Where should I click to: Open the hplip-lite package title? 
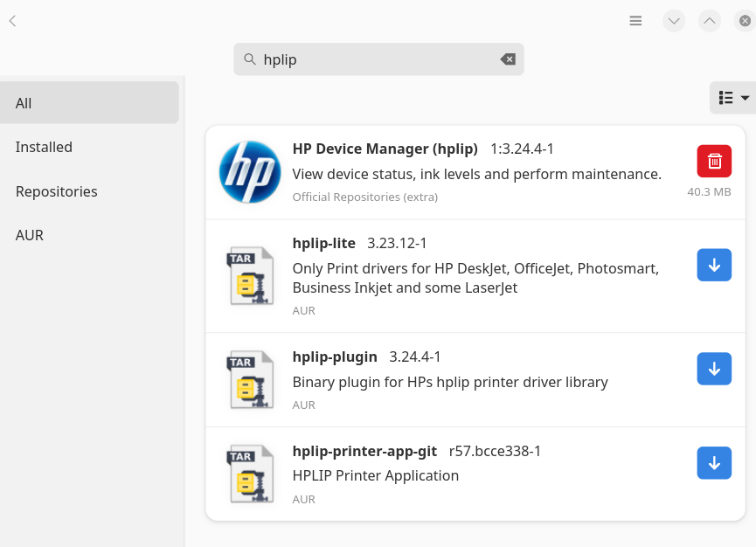pyautogui.click(x=323, y=243)
